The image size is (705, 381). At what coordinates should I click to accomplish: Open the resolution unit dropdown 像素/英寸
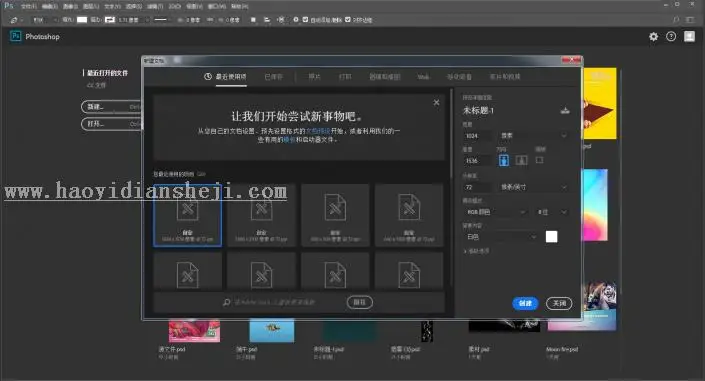(534, 187)
